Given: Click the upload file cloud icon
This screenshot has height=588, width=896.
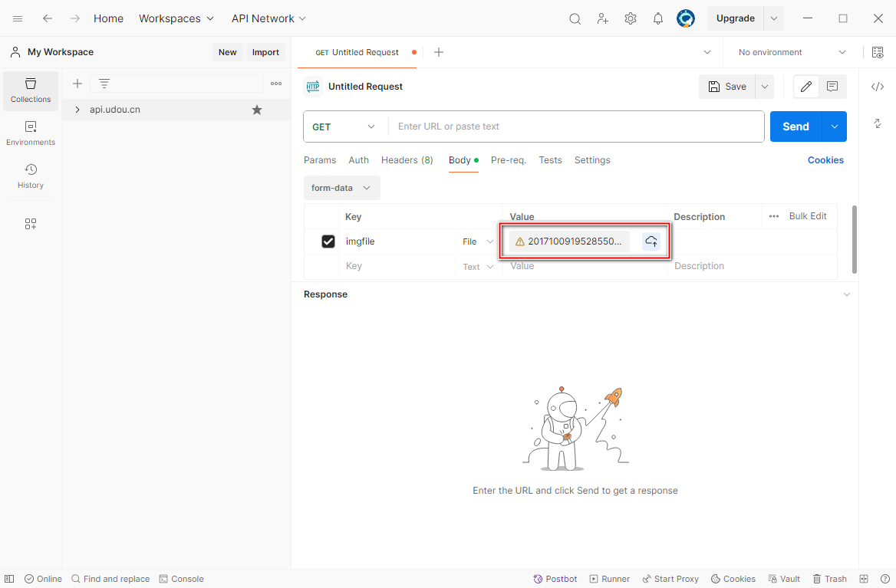Looking at the screenshot, I should [x=651, y=241].
